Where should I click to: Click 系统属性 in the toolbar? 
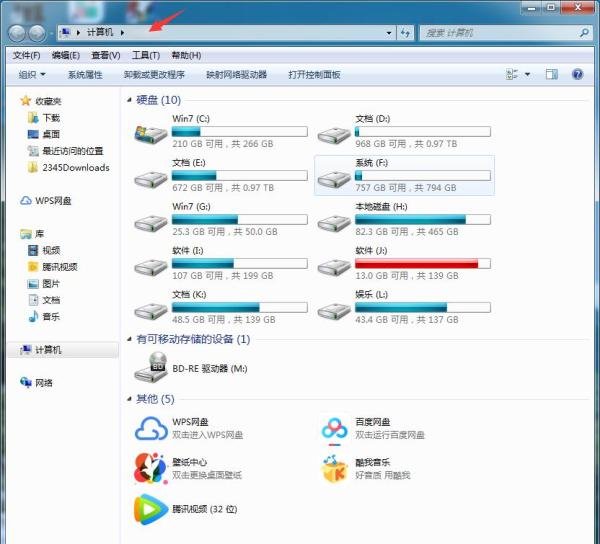[x=85, y=75]
